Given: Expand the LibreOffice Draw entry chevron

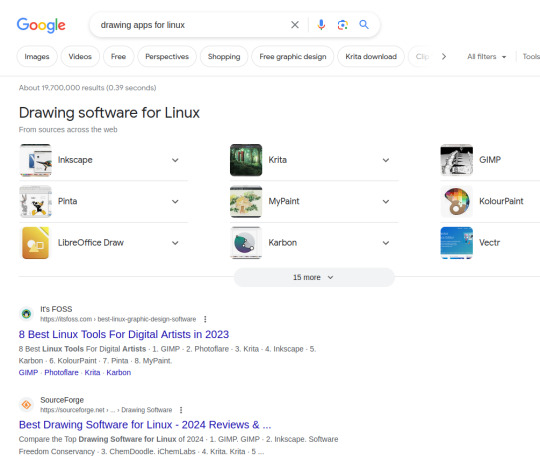Looking at the screenshot, I should coord(175,243).
